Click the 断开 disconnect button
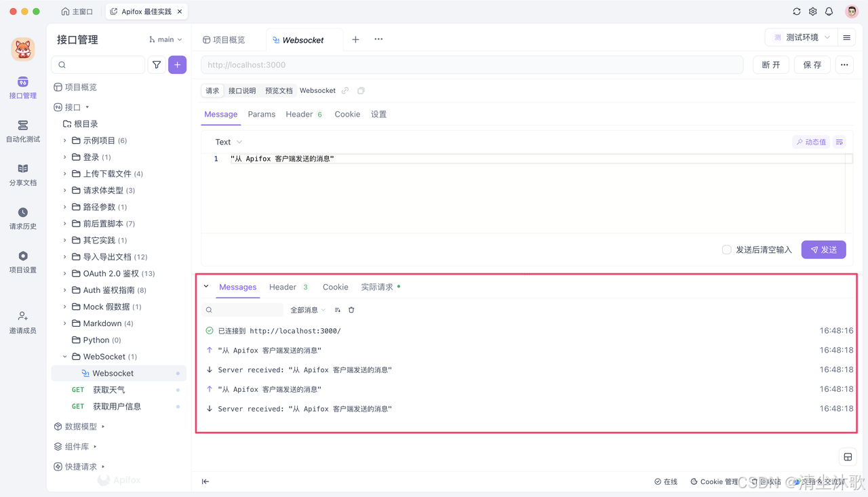868x497 pixels. [x=770, y=64]
